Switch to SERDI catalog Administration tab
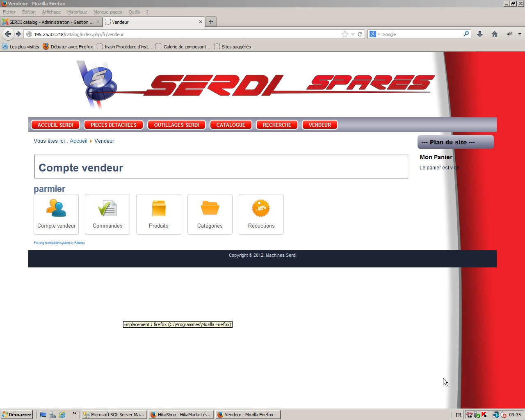Screen dimensions: 525x420 (x=51, y=22)
